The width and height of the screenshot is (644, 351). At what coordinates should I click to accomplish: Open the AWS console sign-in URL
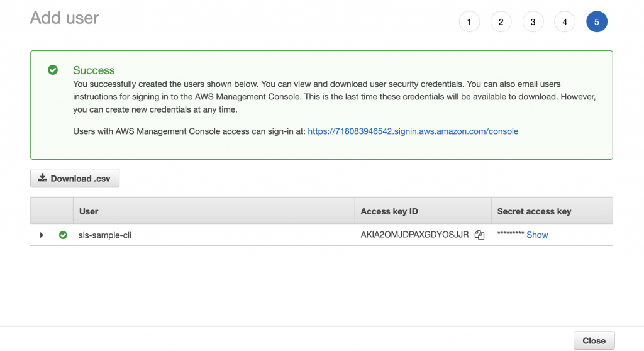point(413,131)
